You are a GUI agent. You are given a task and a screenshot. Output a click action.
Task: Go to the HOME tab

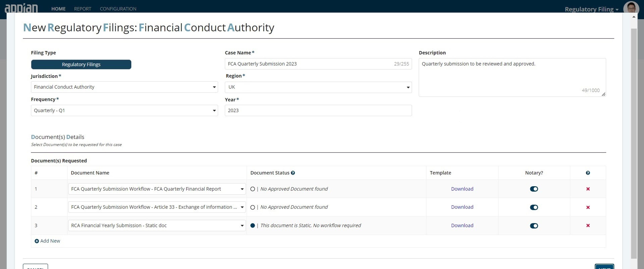click(x=59, y=9)
